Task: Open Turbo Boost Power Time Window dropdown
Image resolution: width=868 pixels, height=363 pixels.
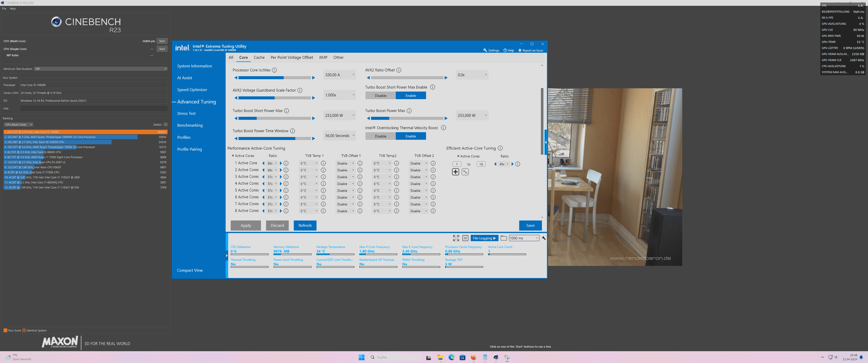Action: coord(339,136)
